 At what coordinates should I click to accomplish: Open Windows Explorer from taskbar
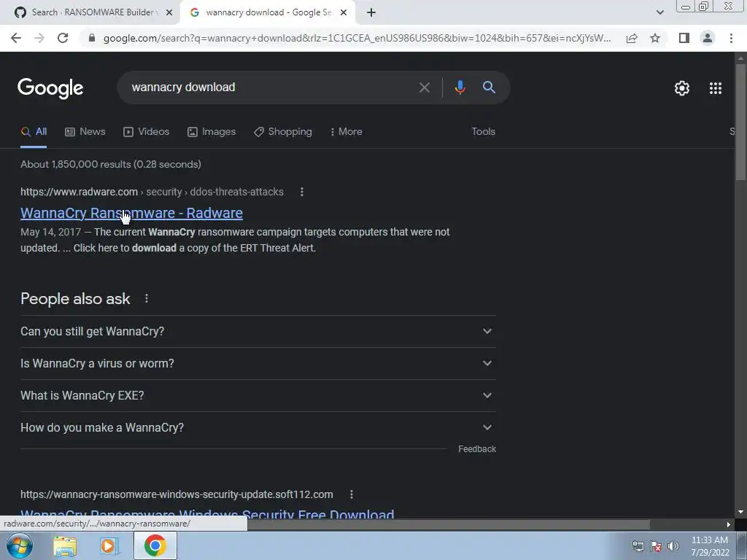point(65,546)
